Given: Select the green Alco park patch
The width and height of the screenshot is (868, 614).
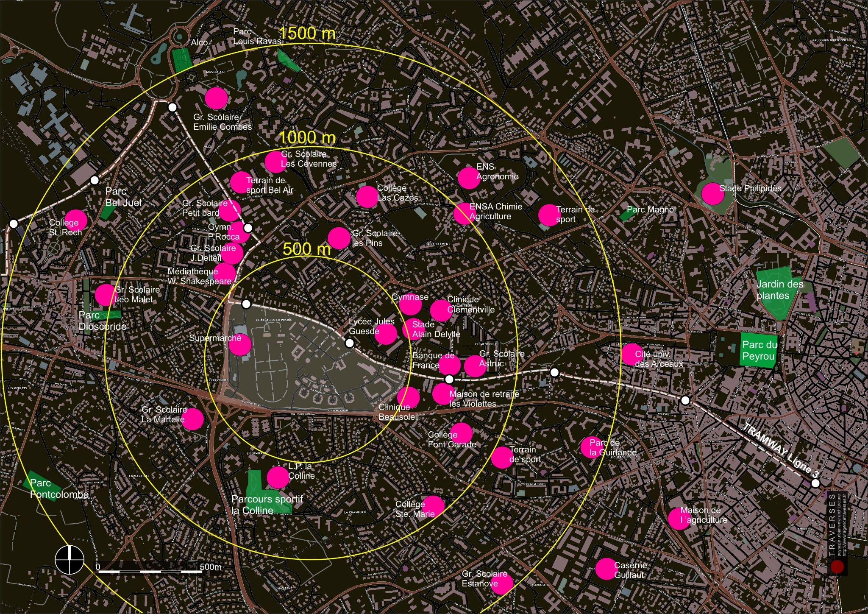Looking at the screenshot, I should click(182, 60).
